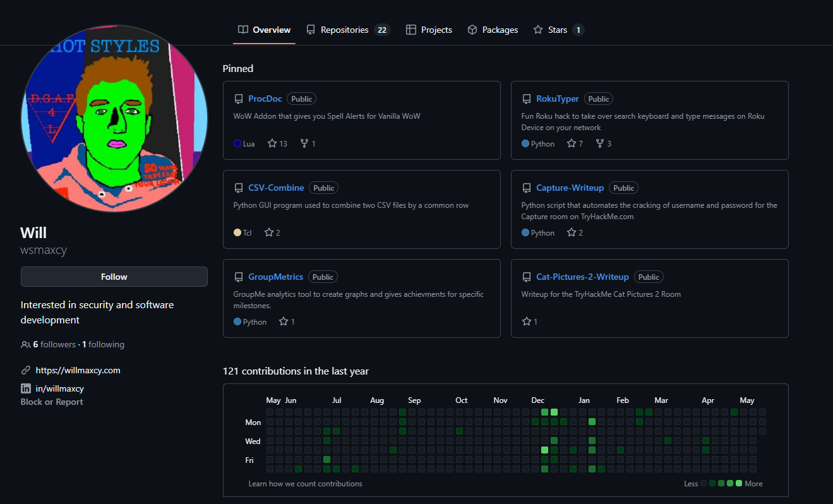Click the fork icon on the RokuTyper card

pos(599,143)
